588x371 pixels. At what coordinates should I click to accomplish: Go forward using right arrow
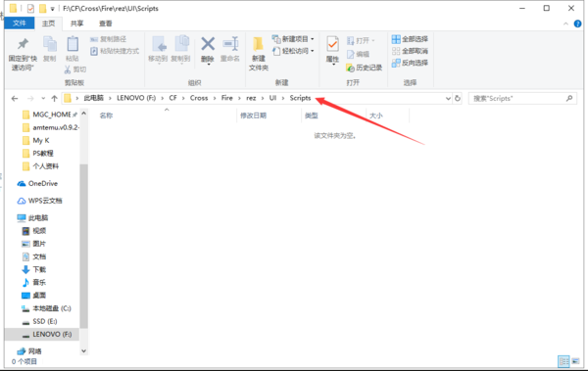point(30,98)
